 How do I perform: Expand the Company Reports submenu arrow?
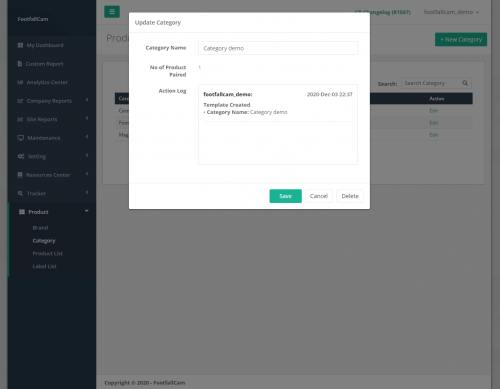tap(87, 100)
